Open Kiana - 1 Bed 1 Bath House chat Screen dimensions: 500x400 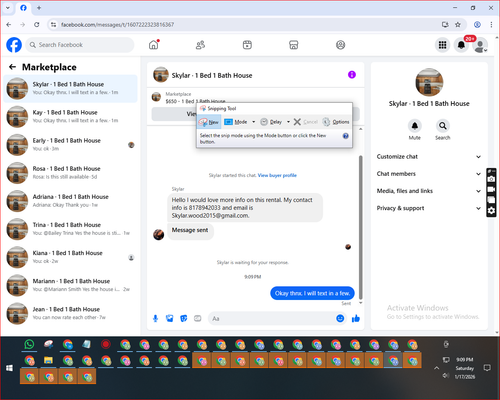(x=70, y=257)
